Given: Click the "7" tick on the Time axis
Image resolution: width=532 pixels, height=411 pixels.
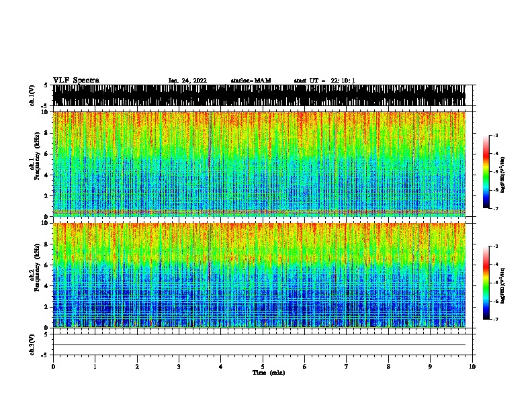Looking at the screenshot, I should [x=347, y=367].
